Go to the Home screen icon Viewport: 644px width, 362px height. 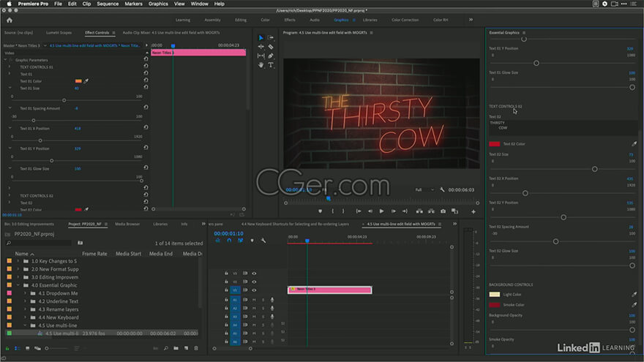(10, 20)
